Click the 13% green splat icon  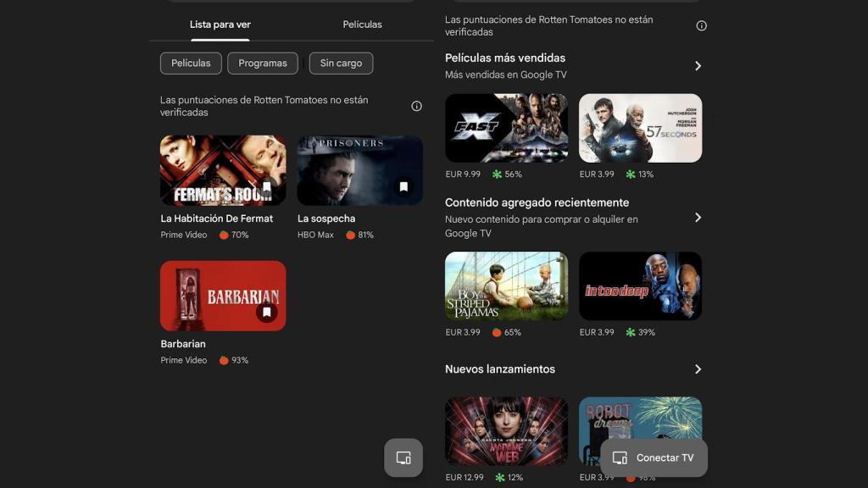631,175
